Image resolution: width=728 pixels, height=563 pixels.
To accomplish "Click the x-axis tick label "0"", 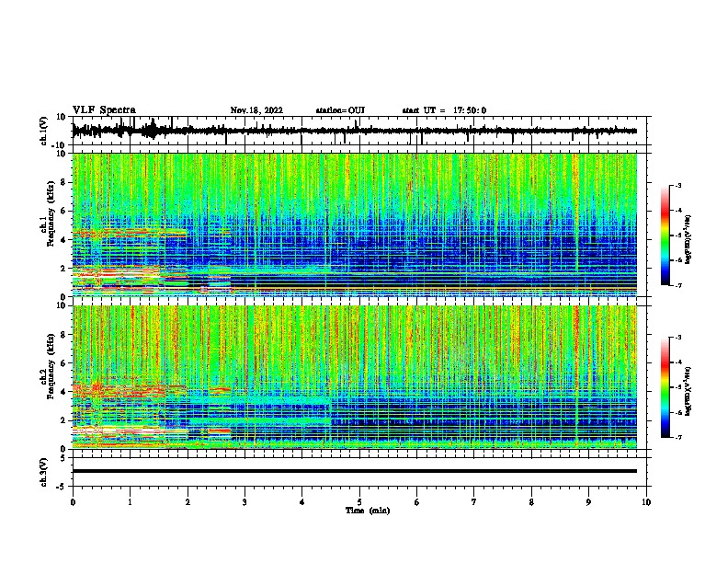I will 73,502.
